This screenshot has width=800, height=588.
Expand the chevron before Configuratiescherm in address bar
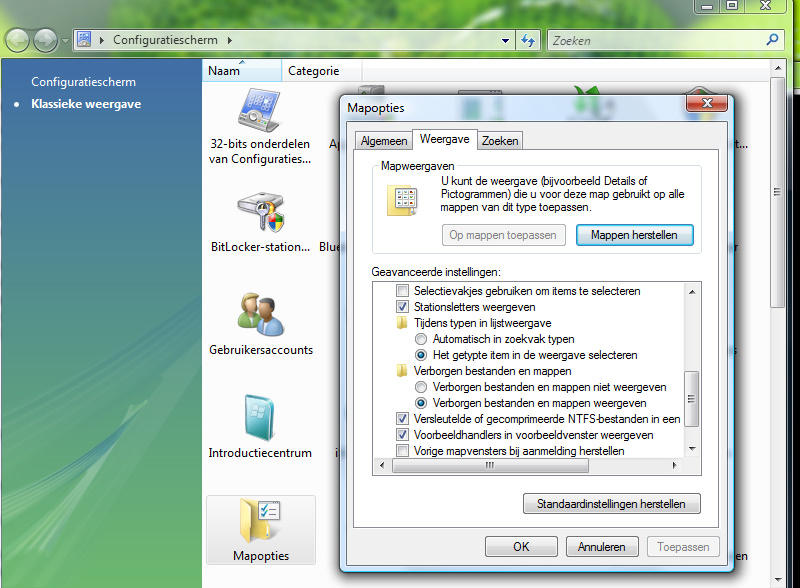pyautogui.click(x=102, y=40)
